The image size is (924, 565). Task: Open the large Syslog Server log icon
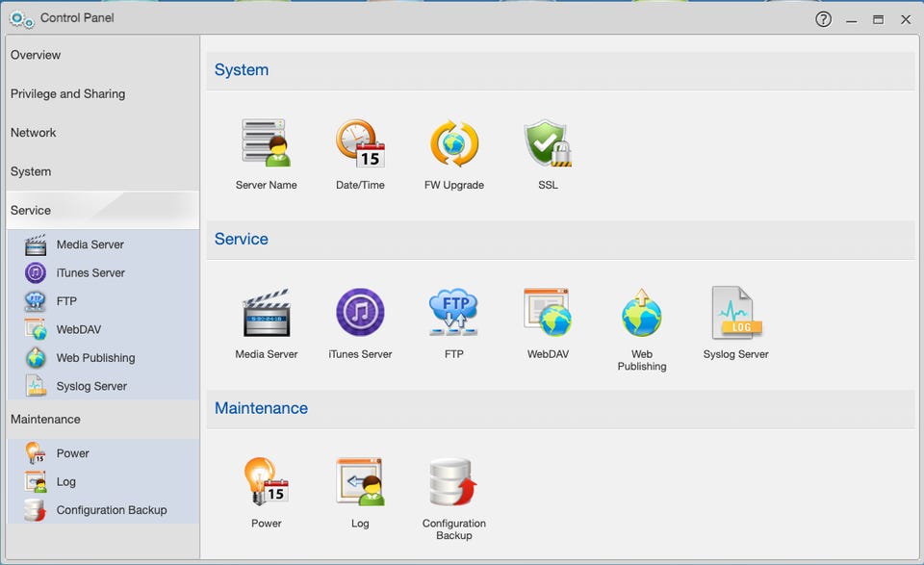pos(736,312)
